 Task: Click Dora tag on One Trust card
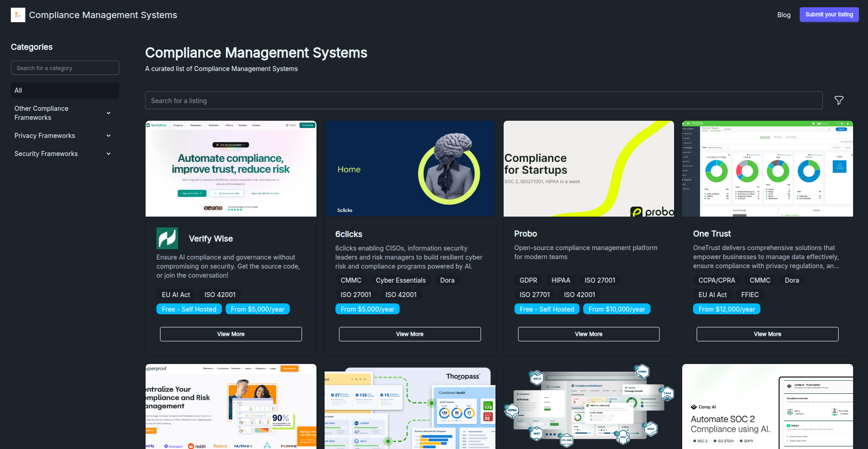pyautogui.click(x=792, y=280)
